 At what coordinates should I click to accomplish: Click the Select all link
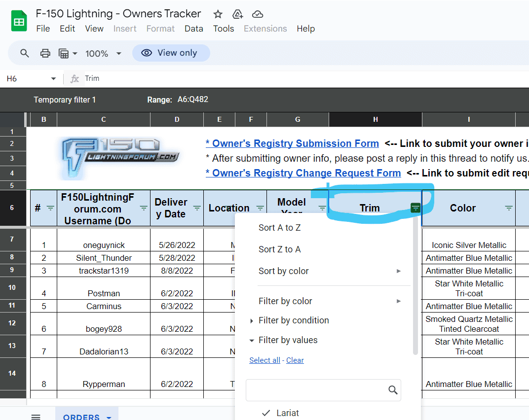click(264, 360)
